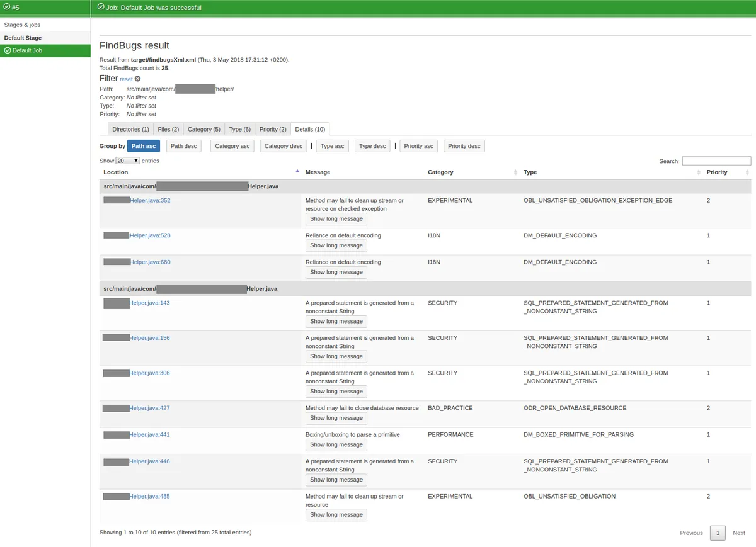Click into the Search input field
Screen dimensions: 756x547
(x=716, y=161)
